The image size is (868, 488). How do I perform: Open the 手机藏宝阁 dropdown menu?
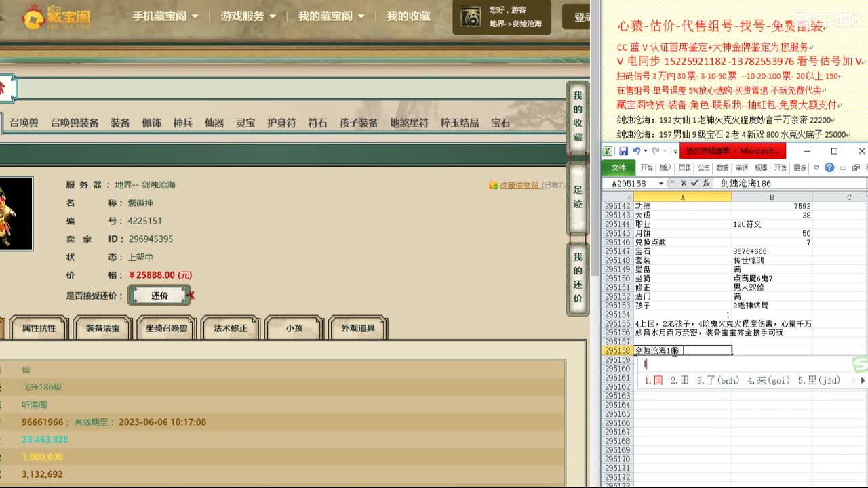pyautogui.click(x=161, y=15)
